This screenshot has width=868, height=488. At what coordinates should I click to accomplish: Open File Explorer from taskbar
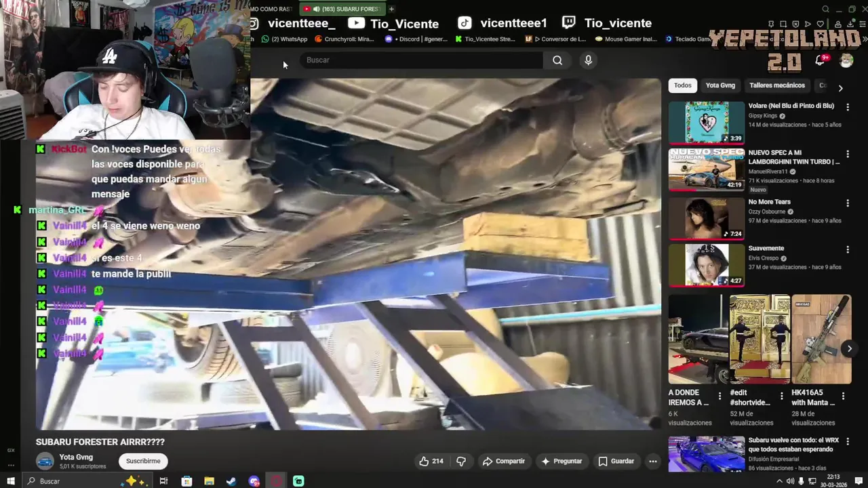coord(209,481)
